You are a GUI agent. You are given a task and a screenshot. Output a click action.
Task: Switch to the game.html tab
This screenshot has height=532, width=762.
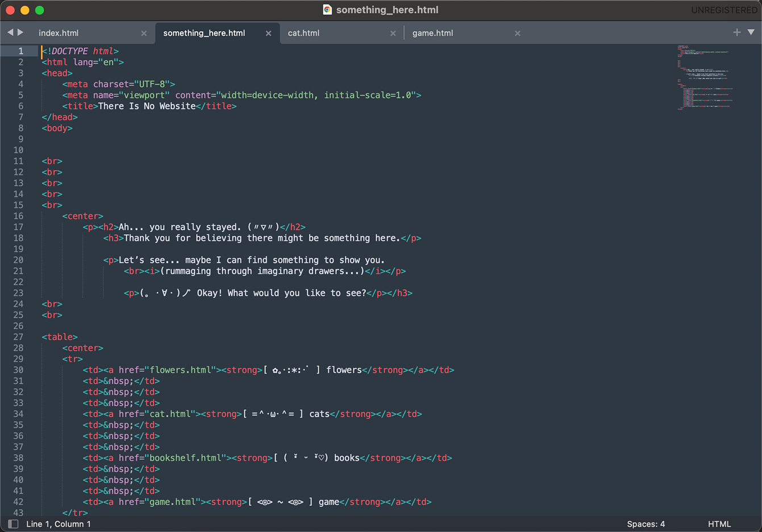click(x=432, y=33)
